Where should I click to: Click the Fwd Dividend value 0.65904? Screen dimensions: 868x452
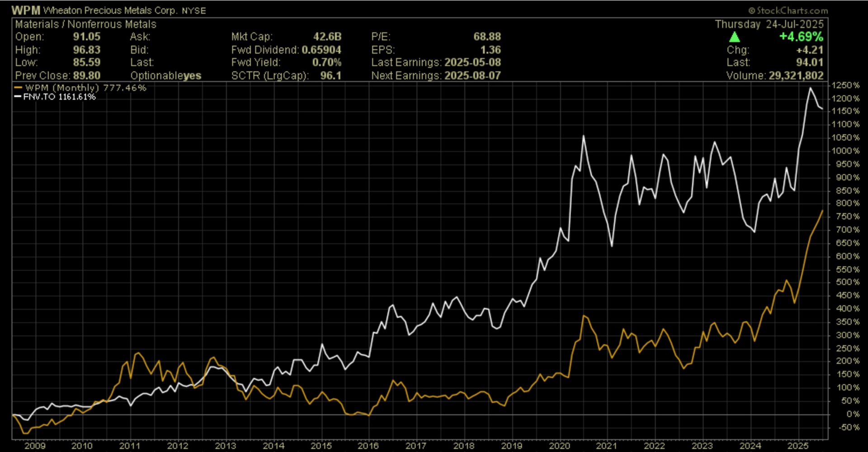[x=321, y=50]
